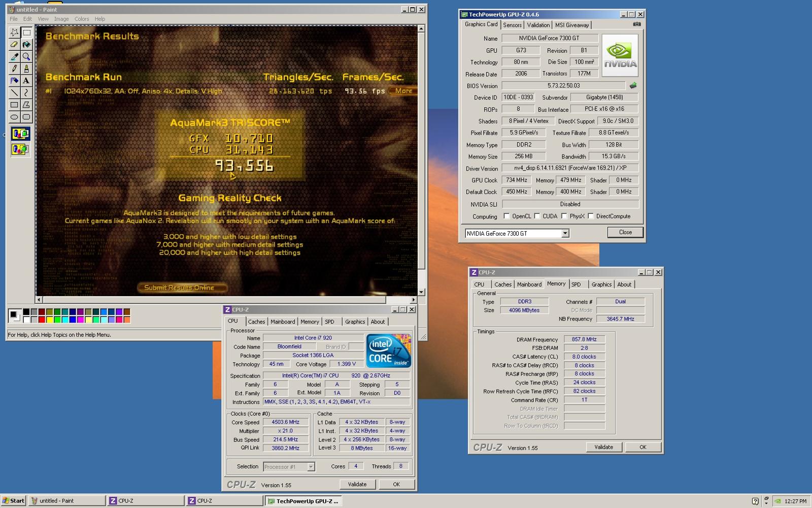Select the Pencil tool in Paint
The image size is (812, 508).
(14, 69)
